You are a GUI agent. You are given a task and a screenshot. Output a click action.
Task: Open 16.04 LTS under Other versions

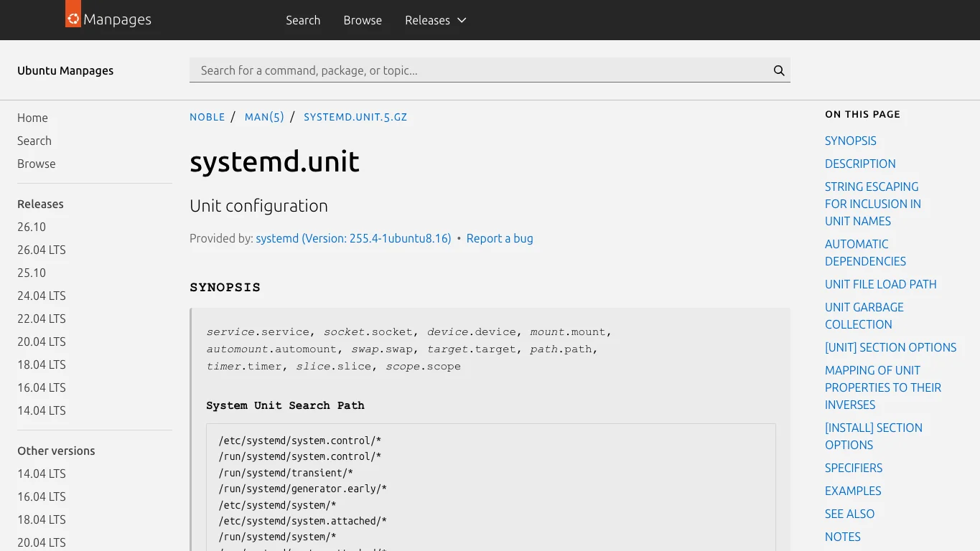point(42,496)
